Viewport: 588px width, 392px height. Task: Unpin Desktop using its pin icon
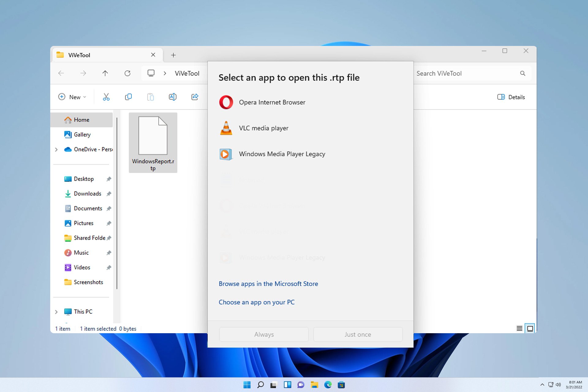[109, 179]
